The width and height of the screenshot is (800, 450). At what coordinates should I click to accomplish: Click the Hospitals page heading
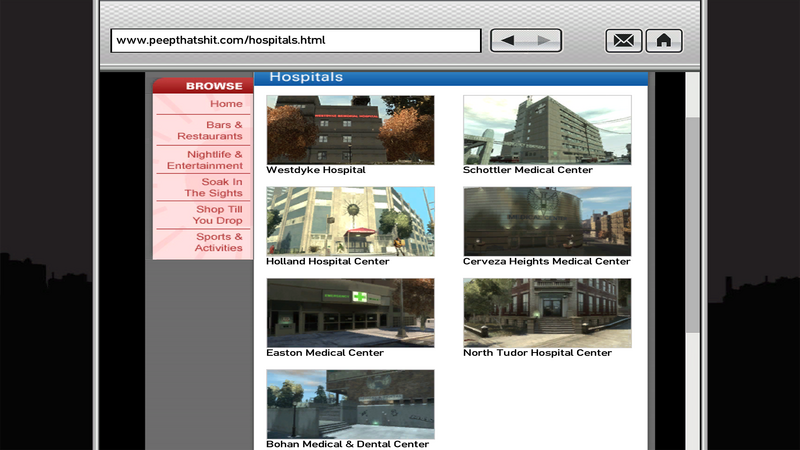click(x=306, y=77)
